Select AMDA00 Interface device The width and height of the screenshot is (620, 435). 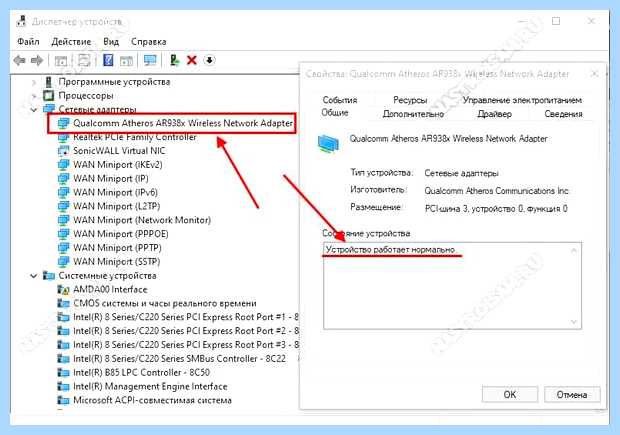click(x=110, y=289)
